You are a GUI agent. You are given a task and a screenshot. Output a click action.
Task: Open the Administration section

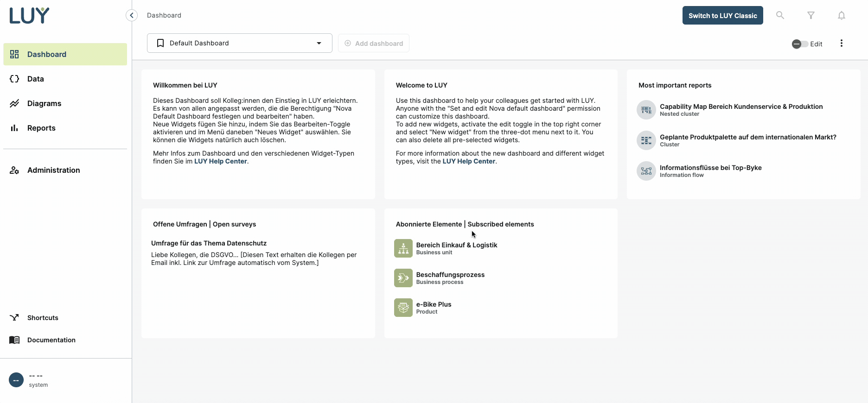[x=53, y=170]
